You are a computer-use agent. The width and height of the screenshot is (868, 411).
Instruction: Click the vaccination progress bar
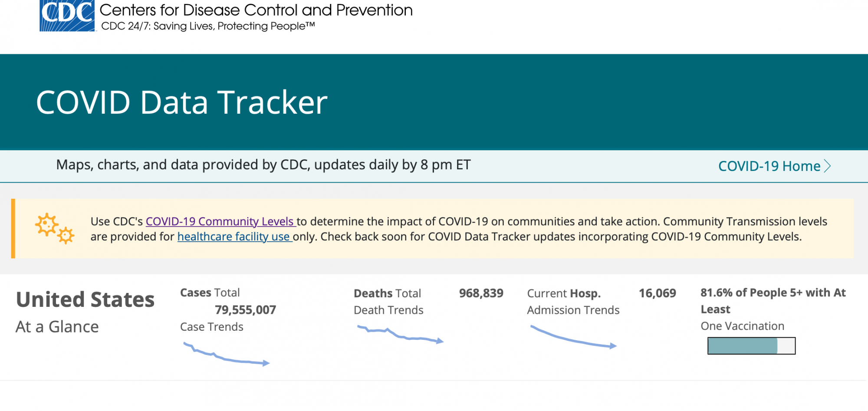(x=751, y=346)
